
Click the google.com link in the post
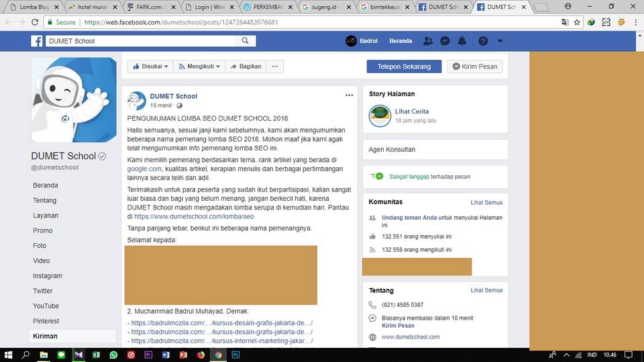(x=144, y=169)
